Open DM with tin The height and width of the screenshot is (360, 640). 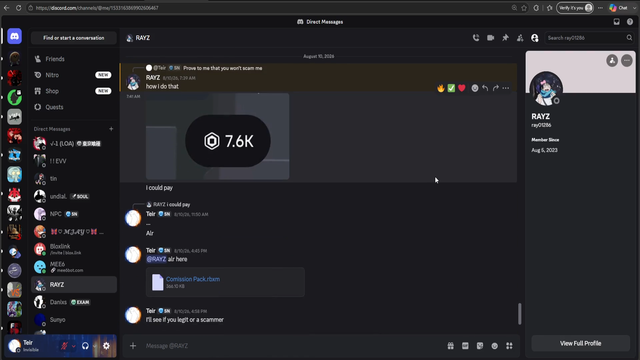click(74, 179)
